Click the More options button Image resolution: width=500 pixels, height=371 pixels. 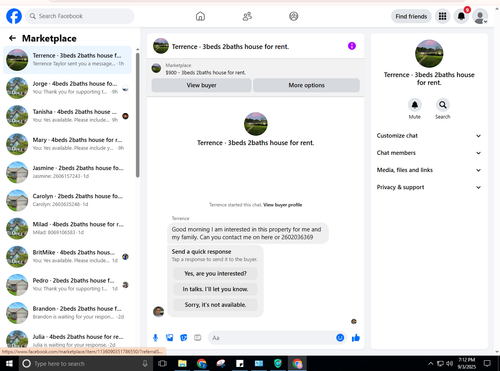click(x=306, y=85)
